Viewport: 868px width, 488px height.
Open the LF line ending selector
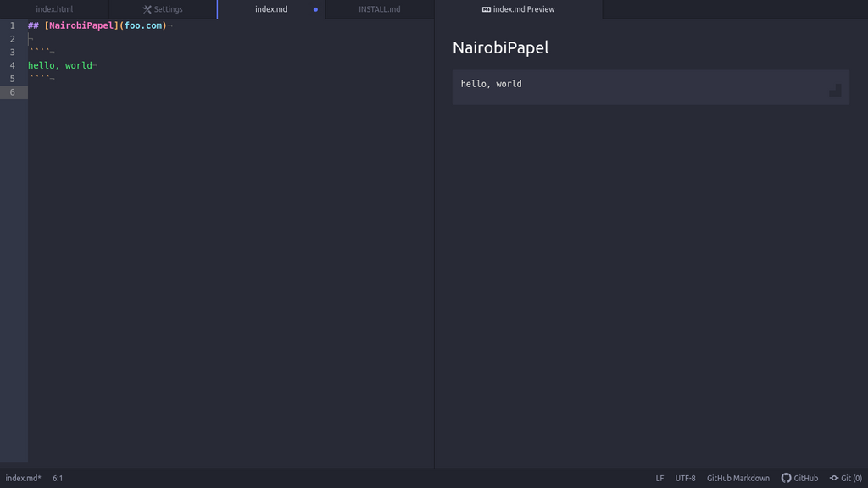[x=659, y=478]
